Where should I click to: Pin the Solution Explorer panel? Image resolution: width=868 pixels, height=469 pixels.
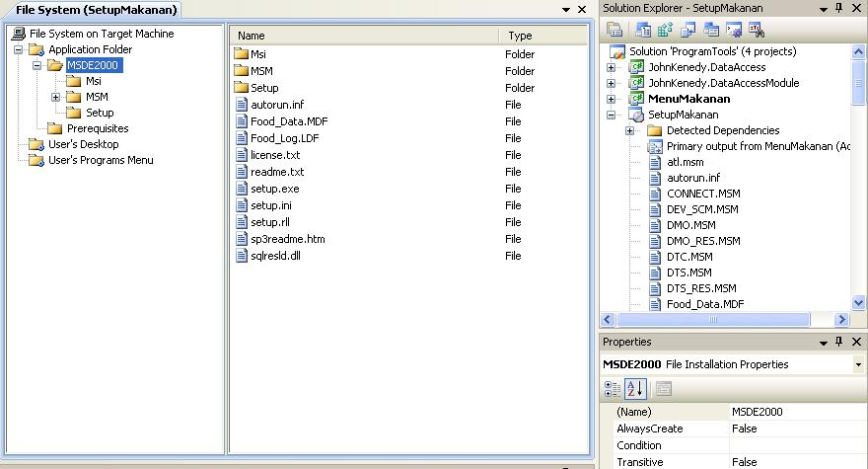(x=838, y=8)
